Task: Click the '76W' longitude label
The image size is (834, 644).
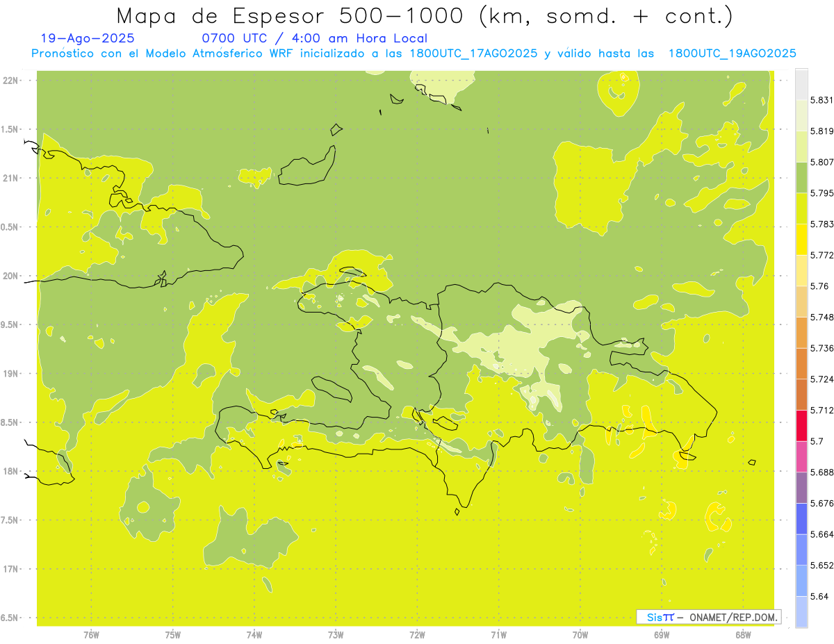Action: [91, 634]
